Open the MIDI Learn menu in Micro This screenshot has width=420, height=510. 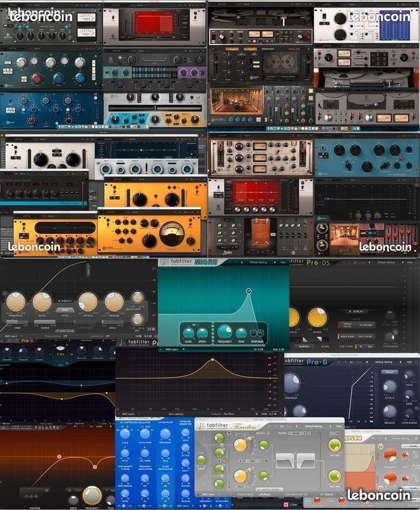pos(175,349)
